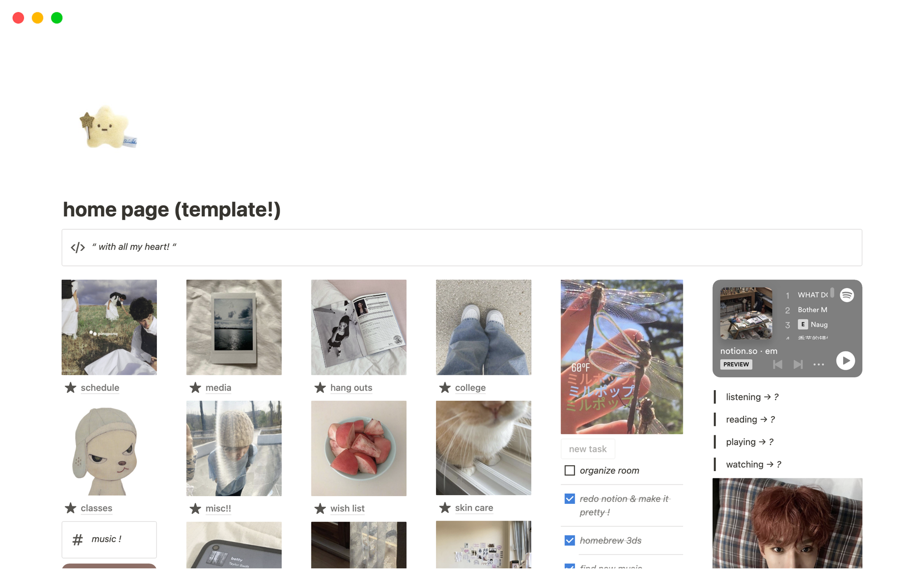This screenshot has height=578, width=924.
Task: Click the star icon beside college
Action: (x=445, y=387)
